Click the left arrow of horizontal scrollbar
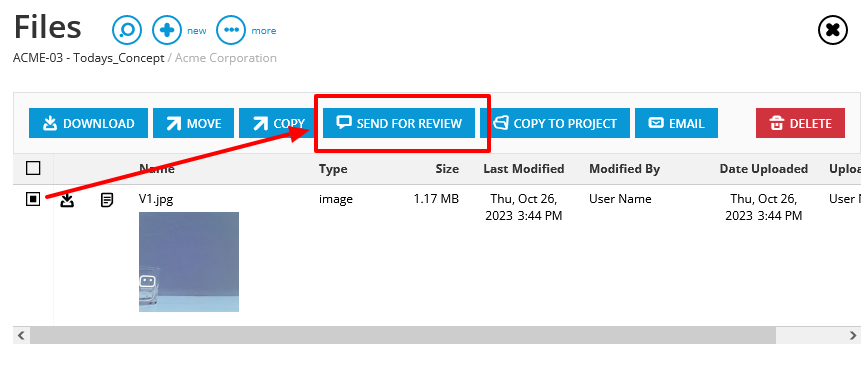 click(x=22, y=335)
